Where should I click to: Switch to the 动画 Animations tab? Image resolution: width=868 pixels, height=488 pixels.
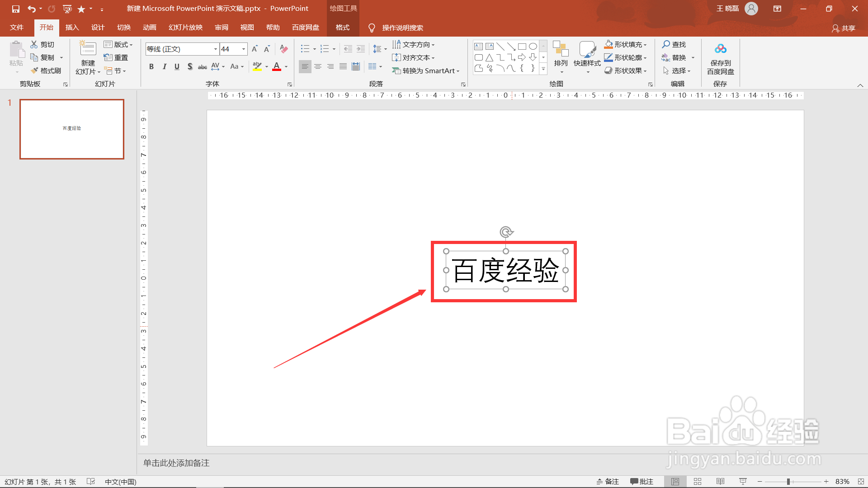tap(149, 28)
